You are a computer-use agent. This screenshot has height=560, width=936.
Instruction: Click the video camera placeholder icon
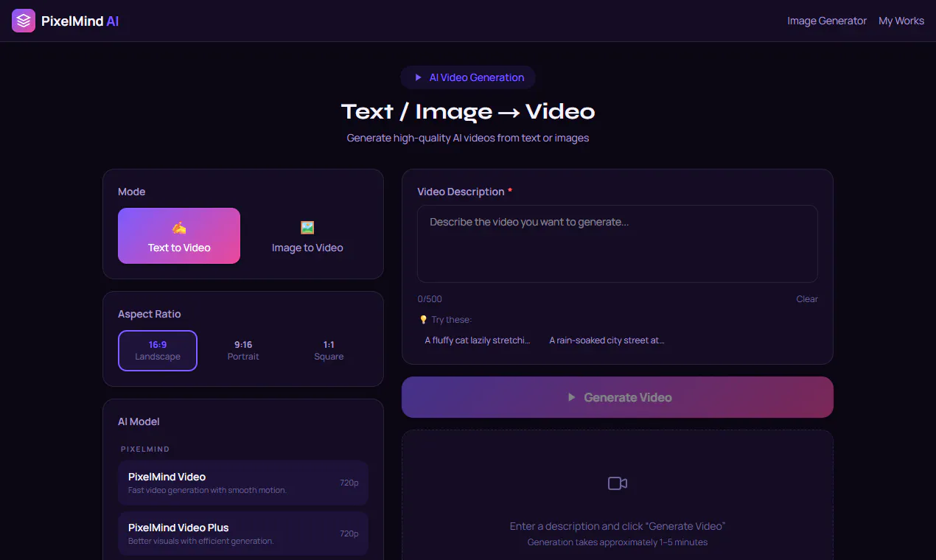[618, 483]
